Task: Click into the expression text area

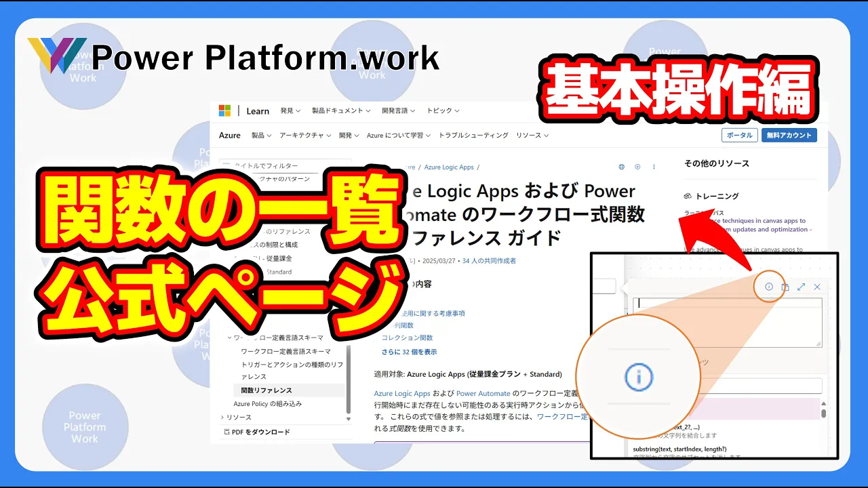Action: click(x=727, y=323)
